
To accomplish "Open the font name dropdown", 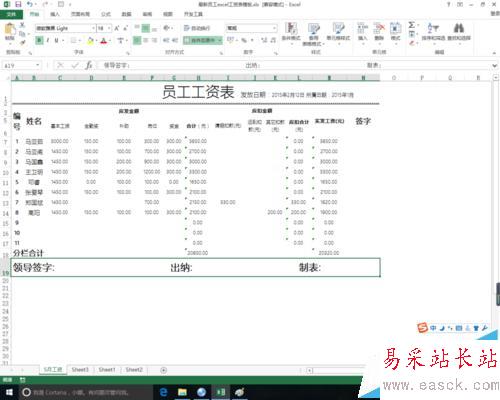I will click(93, 28).
